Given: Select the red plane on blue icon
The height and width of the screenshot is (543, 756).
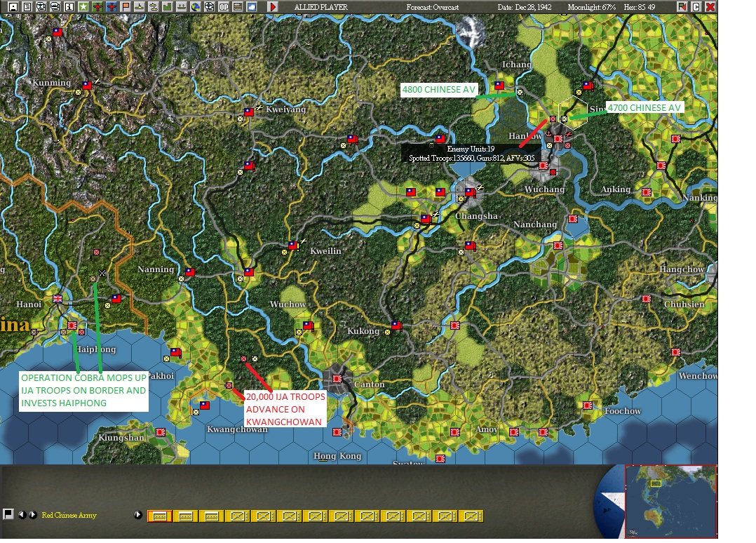Looking at the screenshot, I should (112, 7).
